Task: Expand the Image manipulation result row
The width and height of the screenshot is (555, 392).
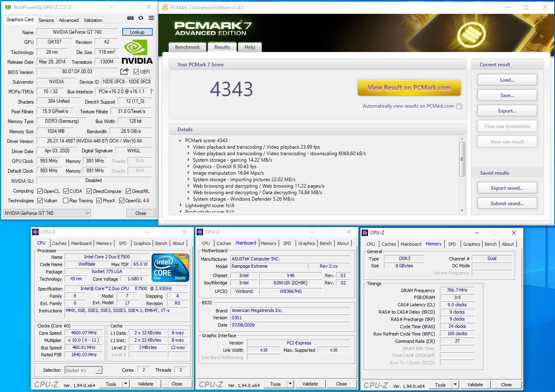Action: click(188, 173)
